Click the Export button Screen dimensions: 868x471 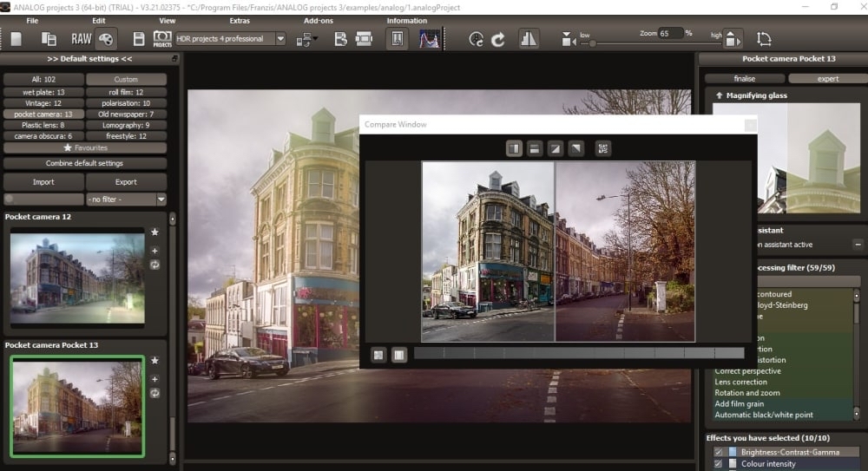click(126, 182)
